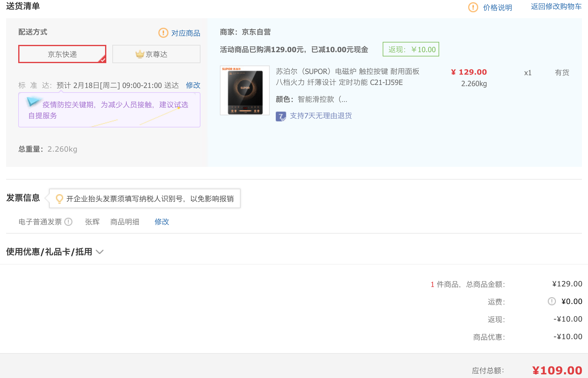Modify the invoice information
Image resolution: width=588 pixels, height=378 pixels.
click(x=162, y=222)
